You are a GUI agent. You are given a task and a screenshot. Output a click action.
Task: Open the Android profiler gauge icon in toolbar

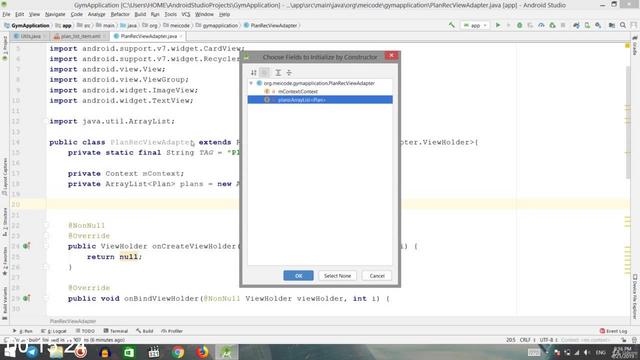tap(541, 25)
